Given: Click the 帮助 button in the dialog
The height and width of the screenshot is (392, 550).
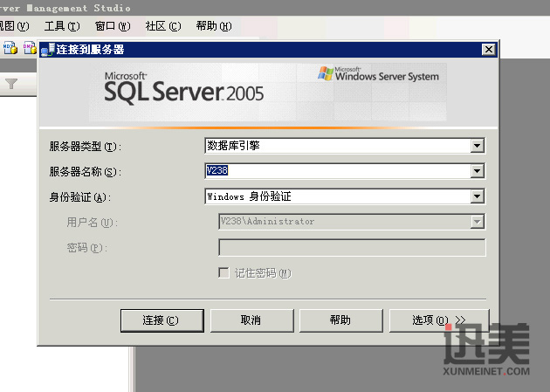Looking at the screenshot, I should (x=341, y=320).
